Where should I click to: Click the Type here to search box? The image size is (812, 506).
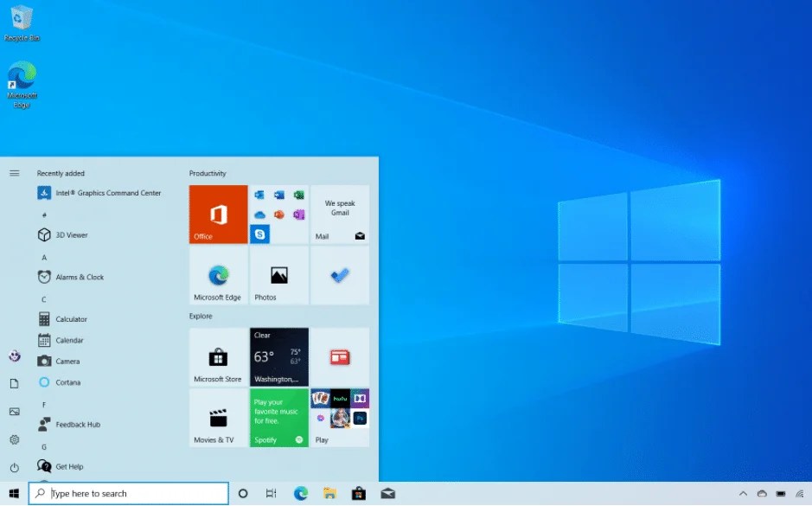point(129,494)
